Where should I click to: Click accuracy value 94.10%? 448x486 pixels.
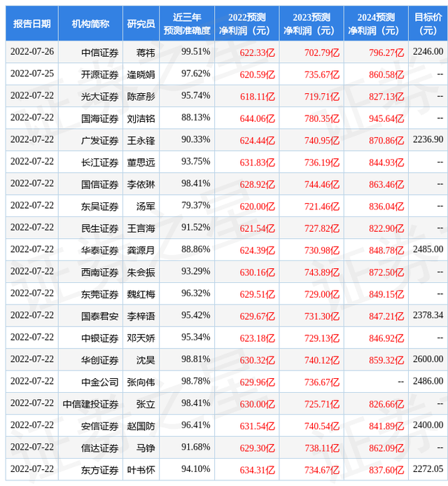point(196,469)
